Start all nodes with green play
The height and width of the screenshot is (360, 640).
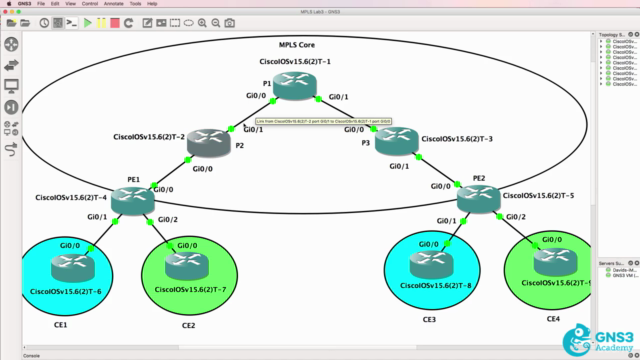(x=87, y=23)
